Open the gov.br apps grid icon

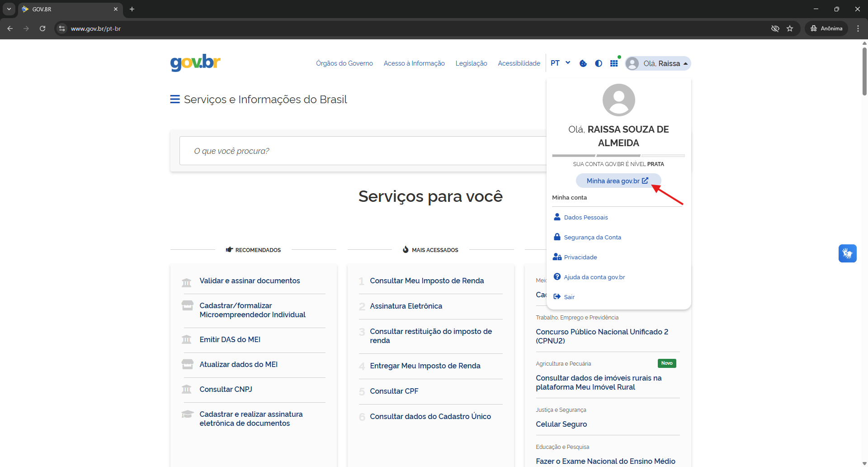click(x=614, y=63)
